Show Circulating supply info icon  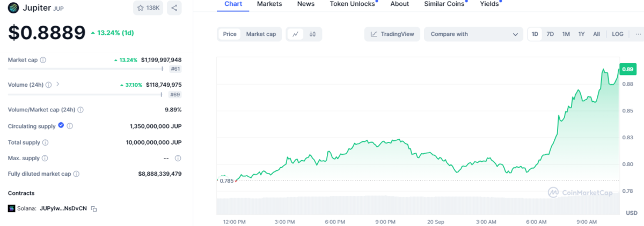(x=70, y=126)
